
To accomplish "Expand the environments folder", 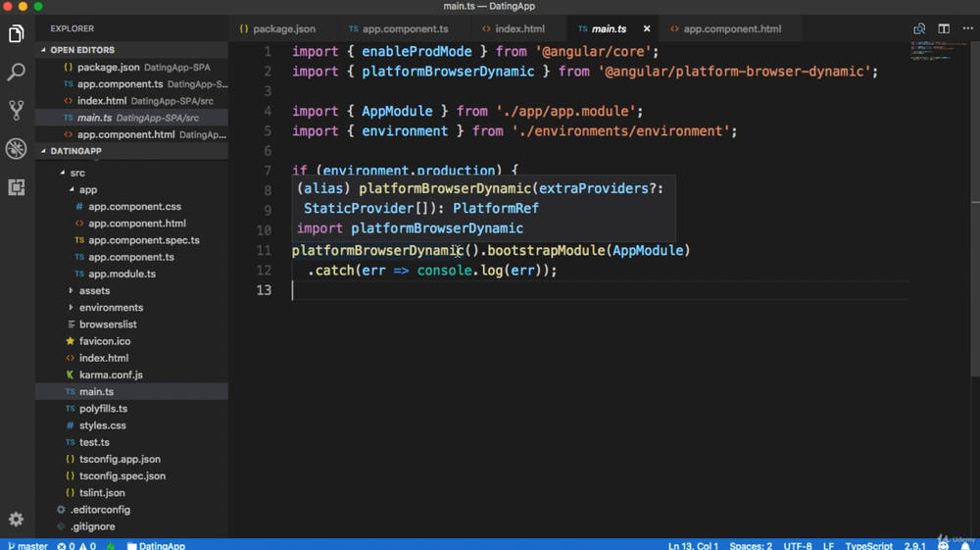I will tap(111, 308).
